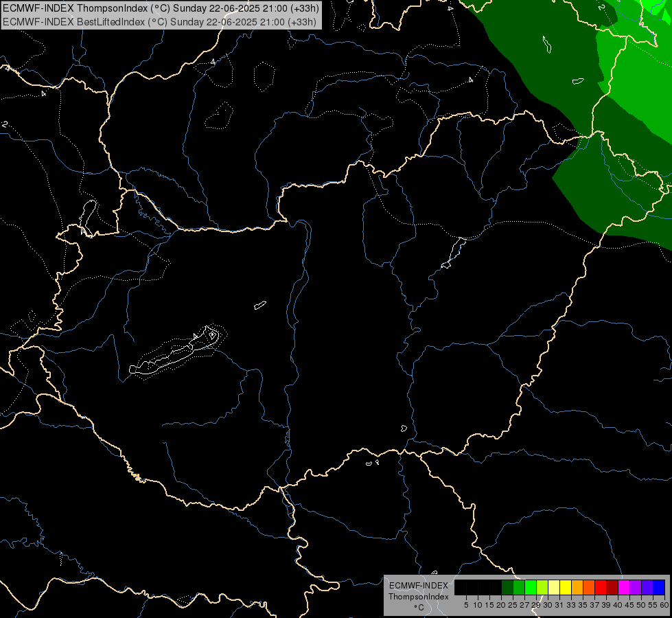Select the violet 50–55 legend swatch
The image size is (672, 618).
(x=647, y=587)
